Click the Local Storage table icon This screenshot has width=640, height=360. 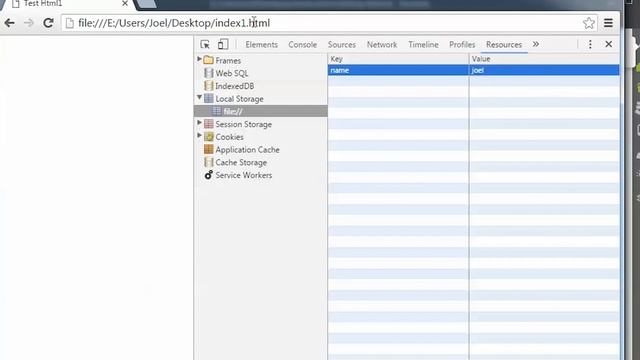tap(209, 98)
